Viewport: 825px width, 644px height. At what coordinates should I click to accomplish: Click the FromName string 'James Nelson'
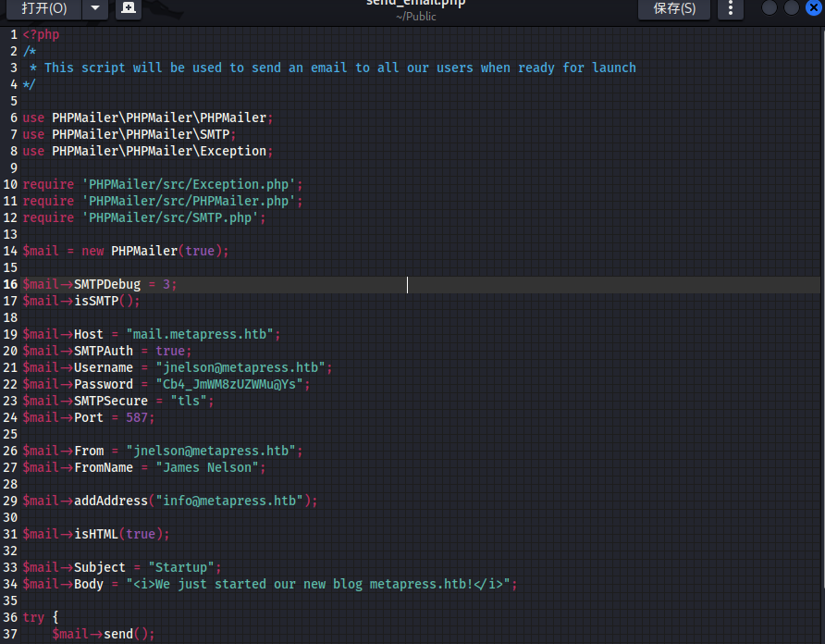point(207,467)
